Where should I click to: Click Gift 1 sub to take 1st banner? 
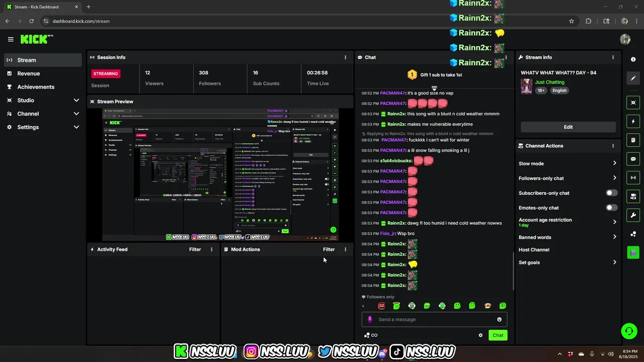click(x=435, y=75)
